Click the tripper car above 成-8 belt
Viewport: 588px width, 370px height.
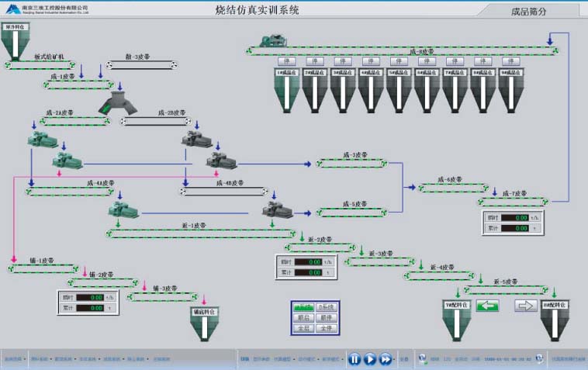coord(274,39)
